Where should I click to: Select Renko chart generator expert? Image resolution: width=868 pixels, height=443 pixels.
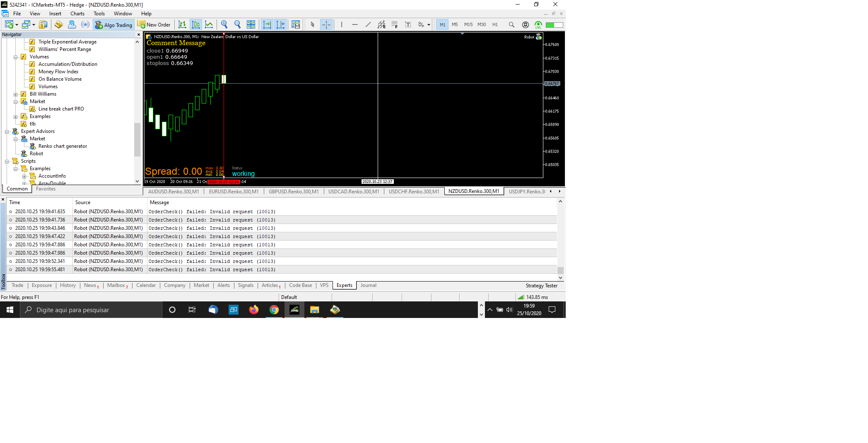tap(63, 146)
